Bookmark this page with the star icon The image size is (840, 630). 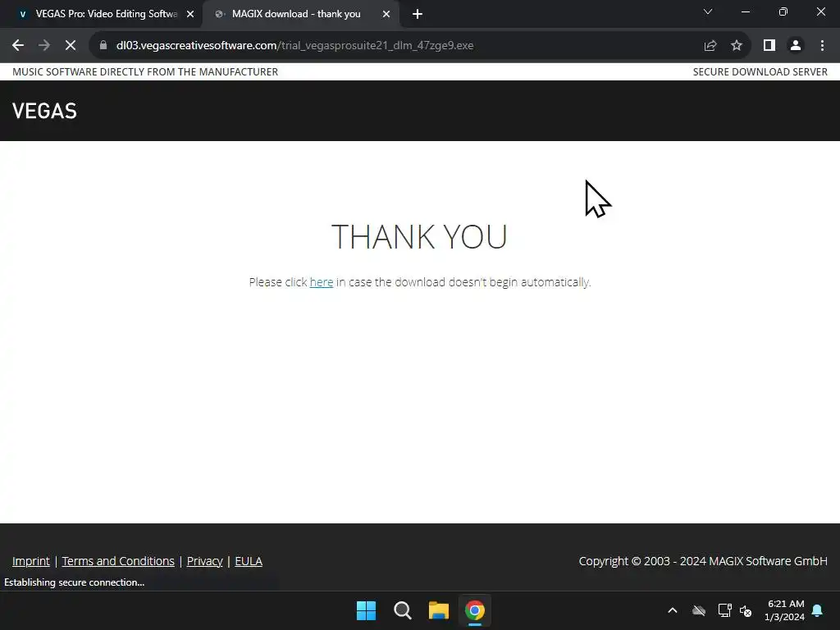[737, 46]
